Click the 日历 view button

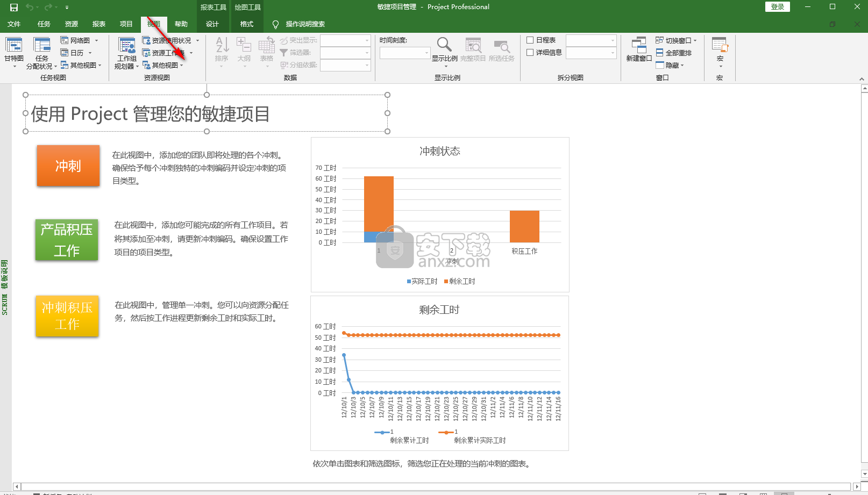(72, 53)
